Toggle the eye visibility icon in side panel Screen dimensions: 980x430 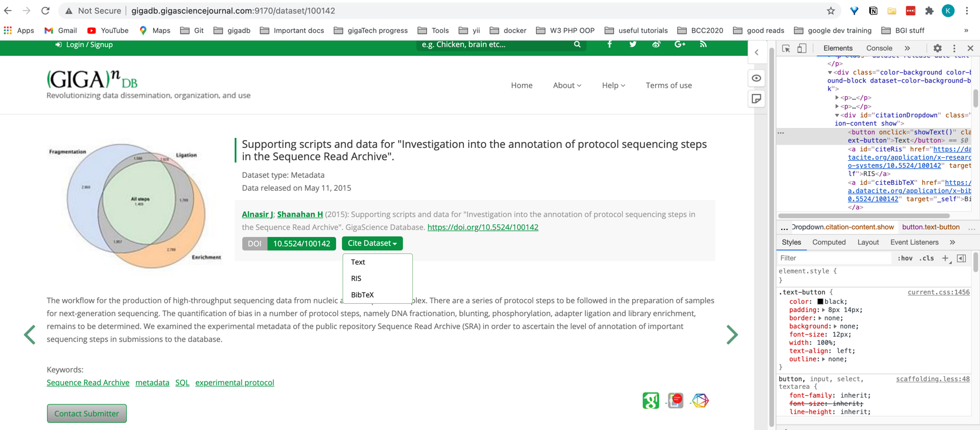(757, 78)
